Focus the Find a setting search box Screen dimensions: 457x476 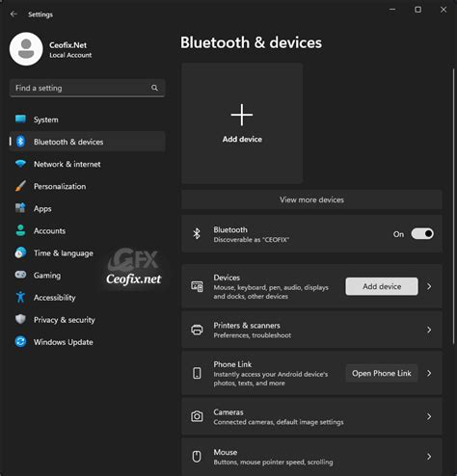click(x=87, y=88)
